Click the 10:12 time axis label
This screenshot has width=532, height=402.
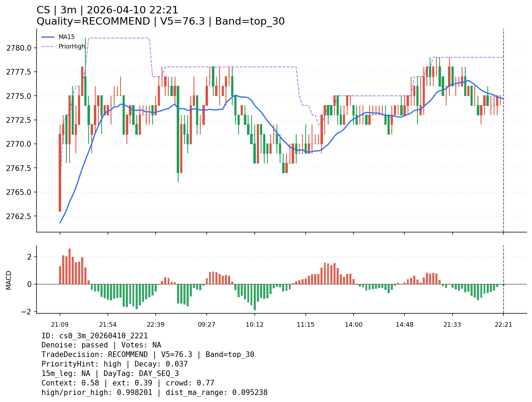click(x=254, y=324)
